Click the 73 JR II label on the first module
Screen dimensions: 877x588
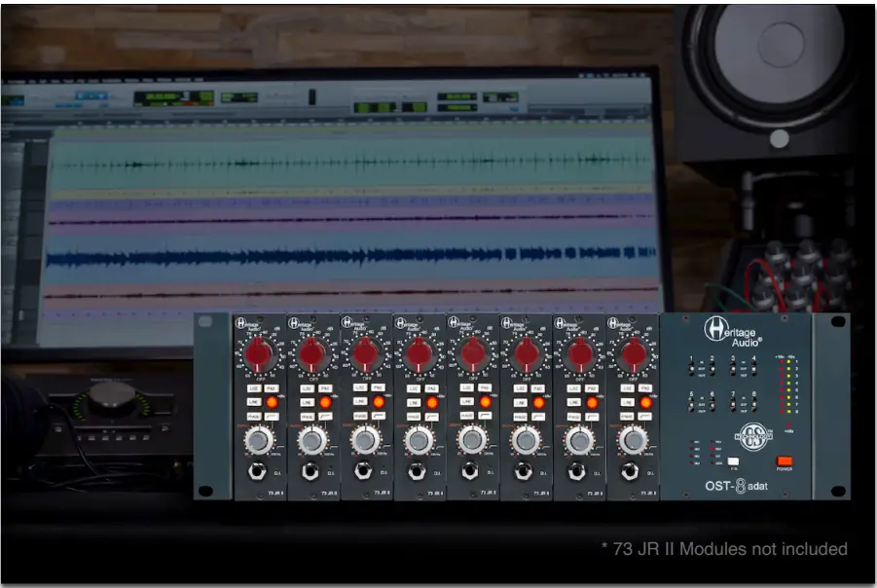[275, 494]
